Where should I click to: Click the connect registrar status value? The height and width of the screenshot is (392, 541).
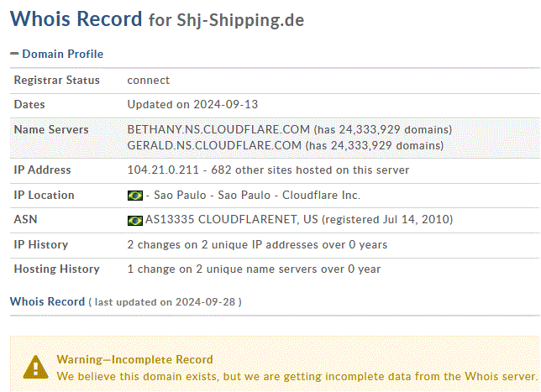coord(149,81)
